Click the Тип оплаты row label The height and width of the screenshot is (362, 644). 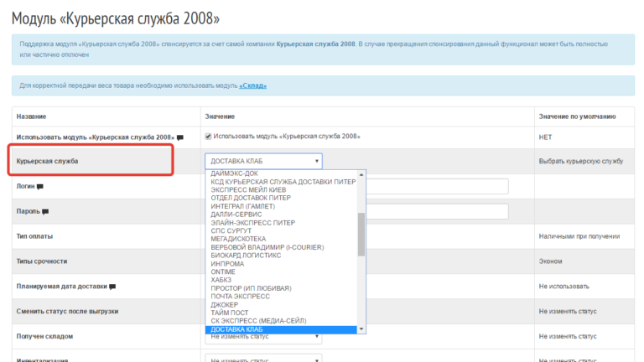coord(34,236)
